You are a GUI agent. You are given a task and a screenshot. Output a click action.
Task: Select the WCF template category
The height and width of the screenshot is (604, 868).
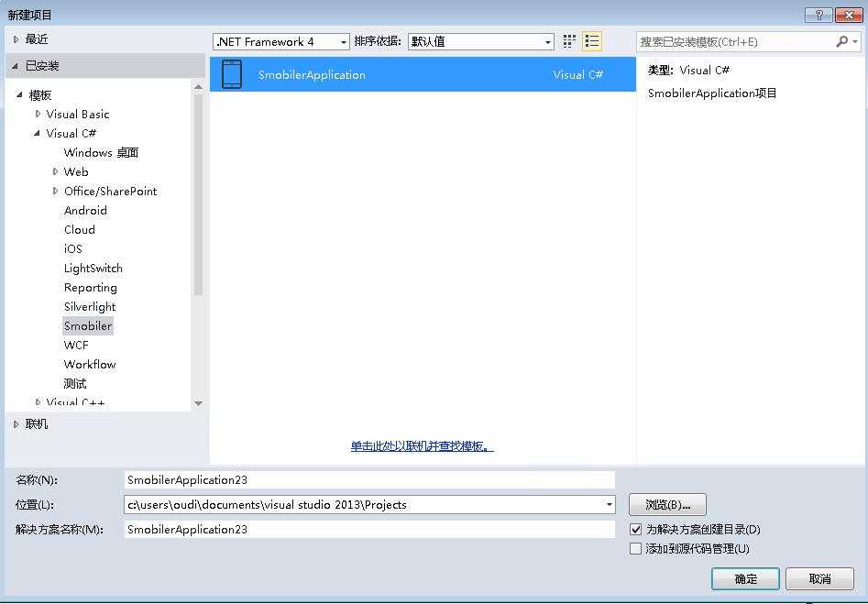point(76,345)
